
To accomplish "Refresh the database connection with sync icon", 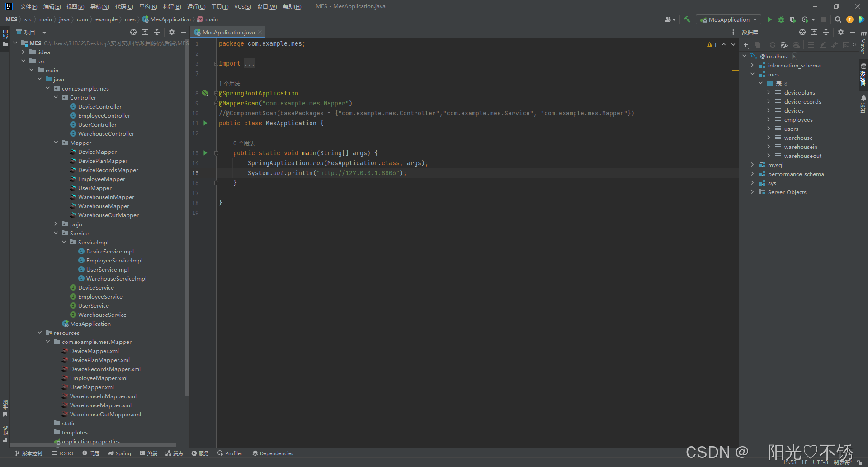I will (x=772, y=45).
